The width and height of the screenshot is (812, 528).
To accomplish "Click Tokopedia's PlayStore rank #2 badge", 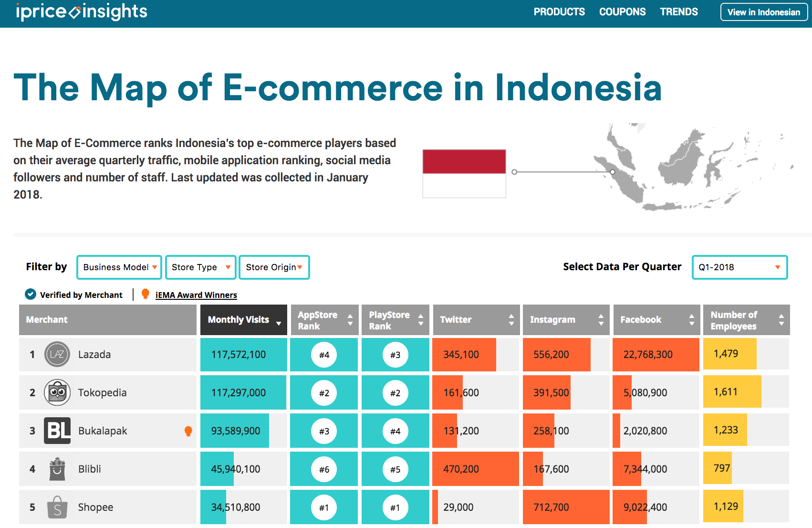I will [x=396, y=393].
